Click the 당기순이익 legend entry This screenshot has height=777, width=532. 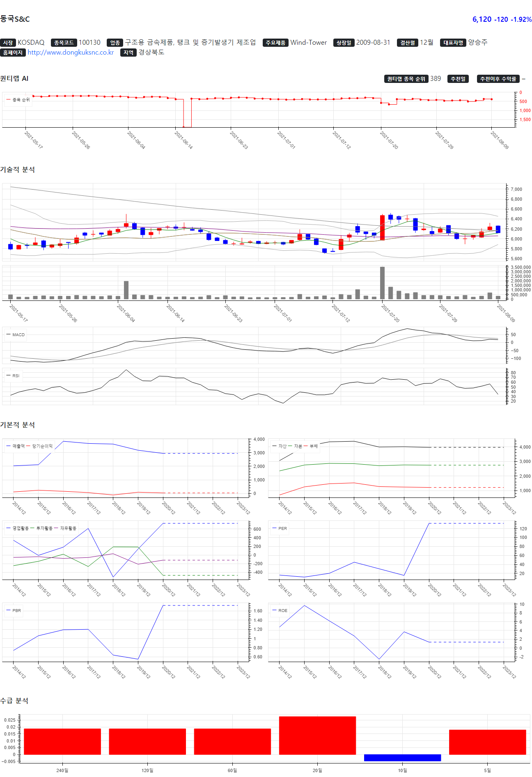click(39, 446)
